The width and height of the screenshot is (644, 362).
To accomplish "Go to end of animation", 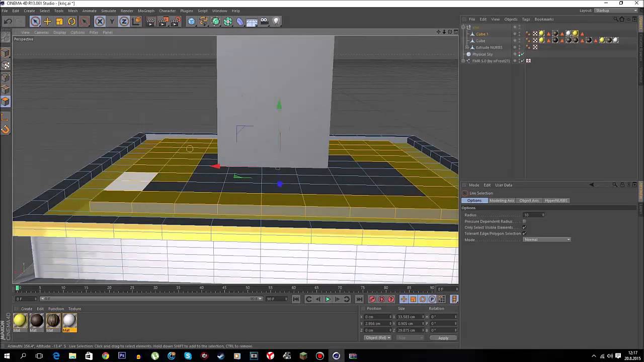I will pos(359,299).
